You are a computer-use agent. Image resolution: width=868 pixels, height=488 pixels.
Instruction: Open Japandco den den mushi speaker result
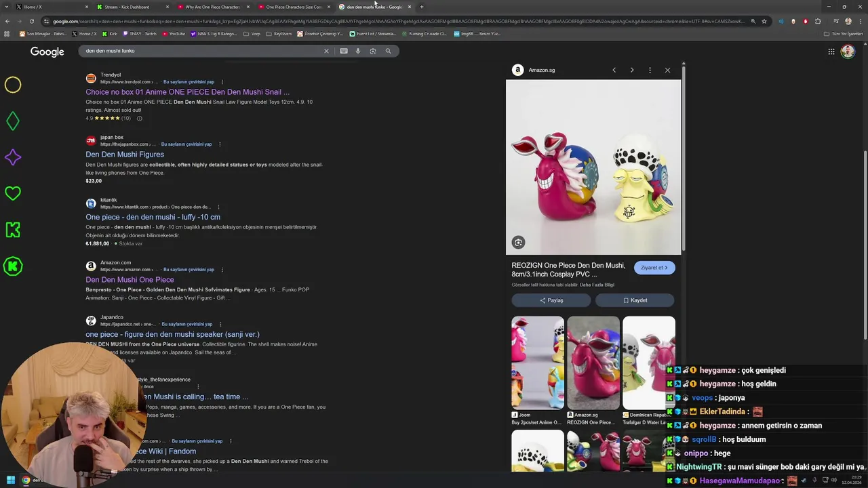point(172,334)
